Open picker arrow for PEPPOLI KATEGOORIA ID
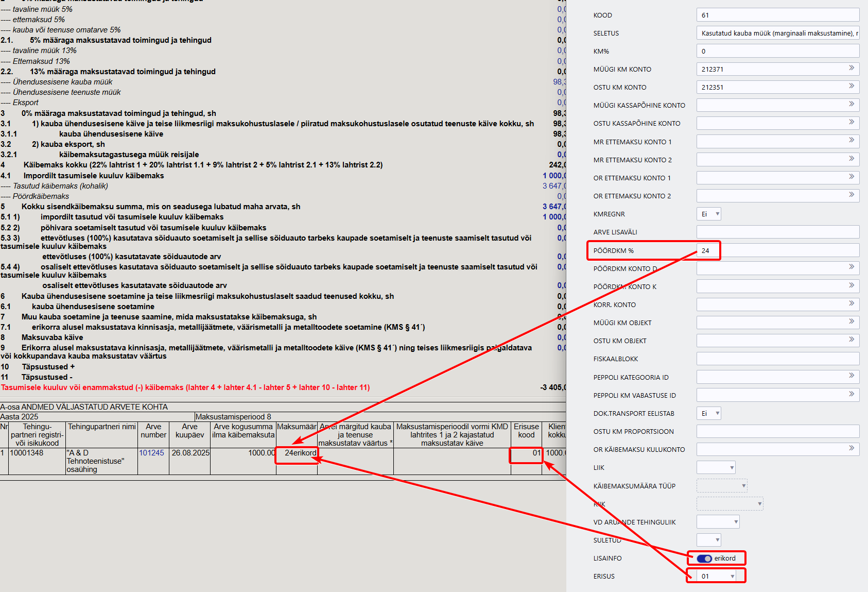This screenshot has height=592, width=868. coord(852,376)
